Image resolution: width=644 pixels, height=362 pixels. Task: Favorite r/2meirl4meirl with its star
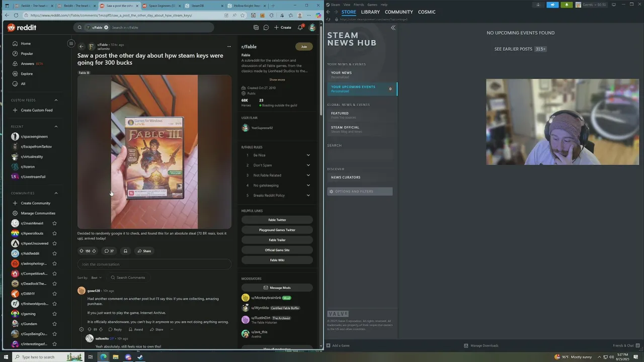[54, 223]
